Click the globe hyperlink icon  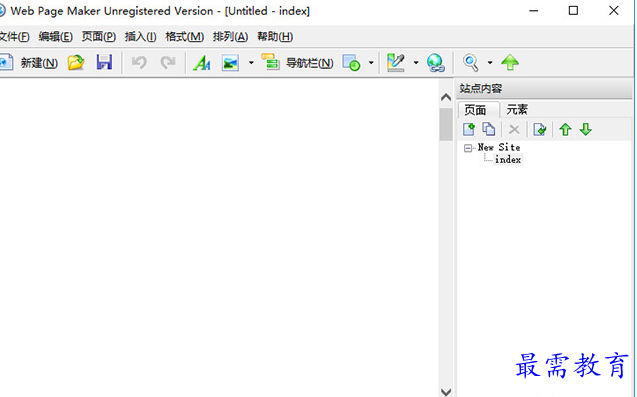point(436,63)
